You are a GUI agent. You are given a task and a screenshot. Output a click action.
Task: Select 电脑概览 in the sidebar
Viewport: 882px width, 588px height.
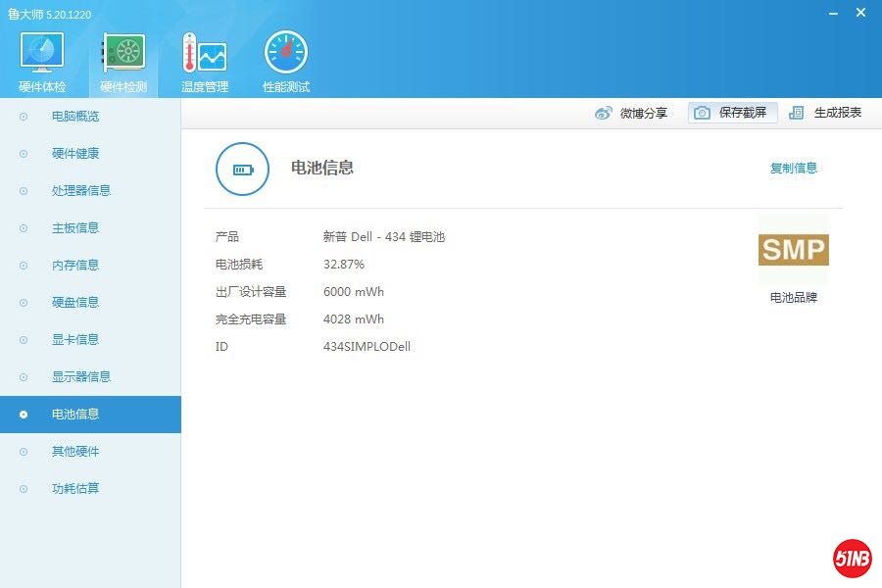click(75, 117)
